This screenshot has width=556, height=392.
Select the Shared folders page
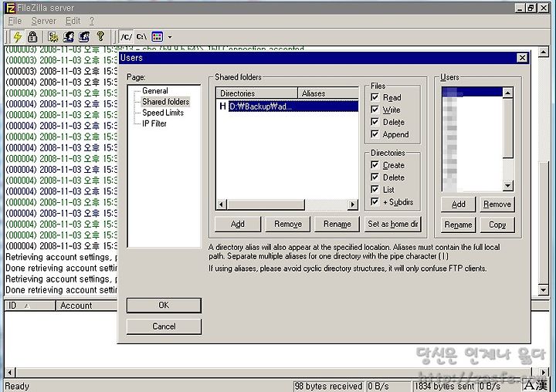(x=165, y=102)
